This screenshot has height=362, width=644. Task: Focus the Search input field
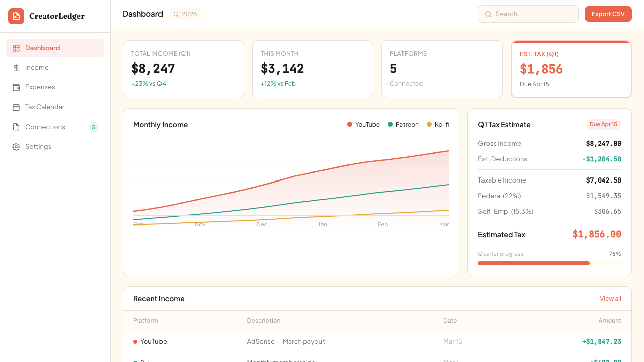pos(528,14)
